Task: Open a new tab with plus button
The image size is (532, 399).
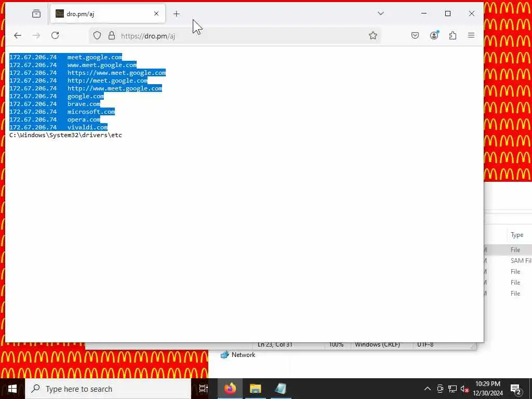Action: pyautogui.click(x=177, y=14)
